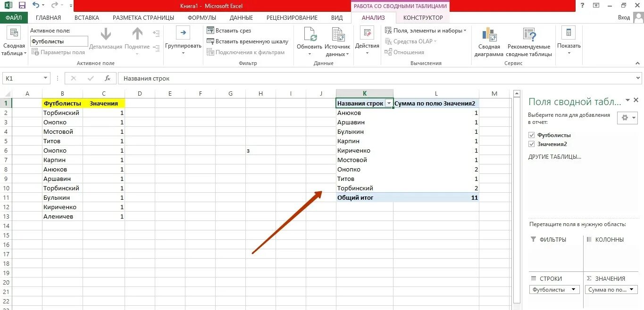
Task: Click the ДРУГИЕ ТАБЛИЦЫ... link
Action: pos(554,157)
